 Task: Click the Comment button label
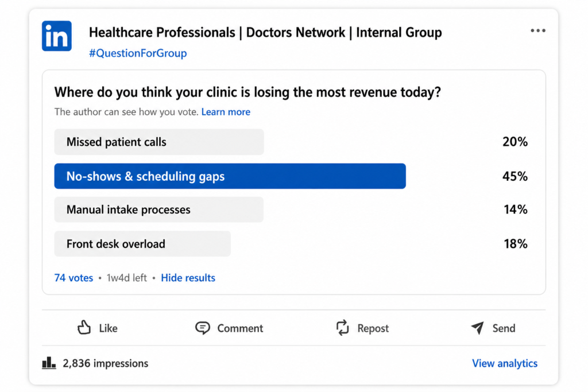[x=240, y=328]
